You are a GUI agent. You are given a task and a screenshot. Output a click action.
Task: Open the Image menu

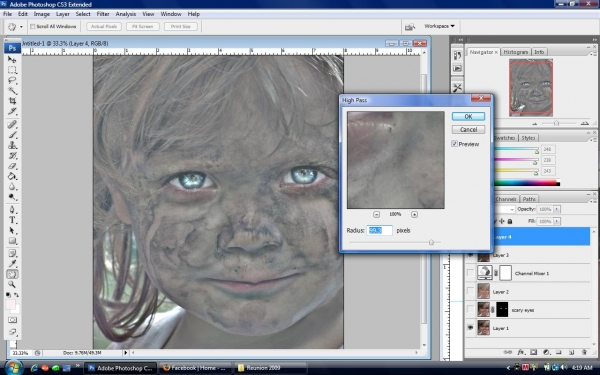(x=42, y=14)
